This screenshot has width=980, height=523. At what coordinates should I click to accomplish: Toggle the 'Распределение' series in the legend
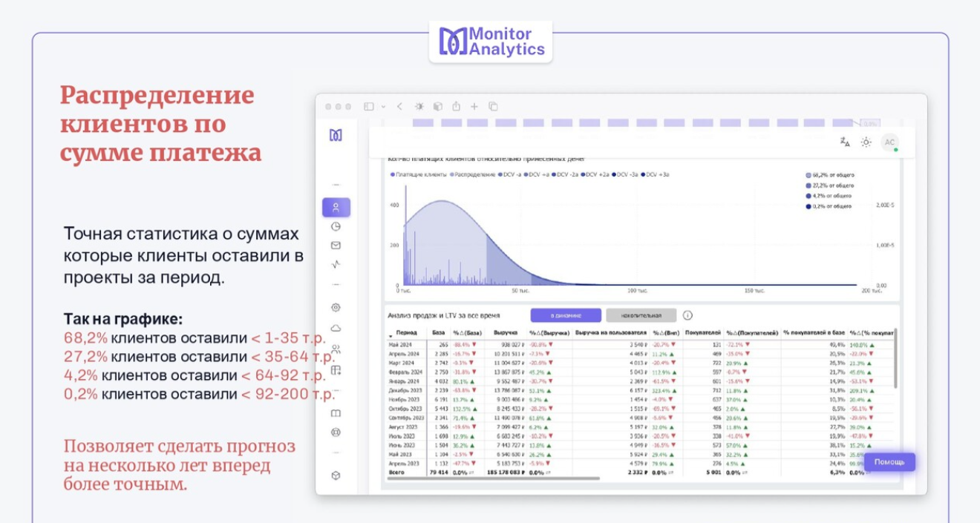click(x=474, y=173)
